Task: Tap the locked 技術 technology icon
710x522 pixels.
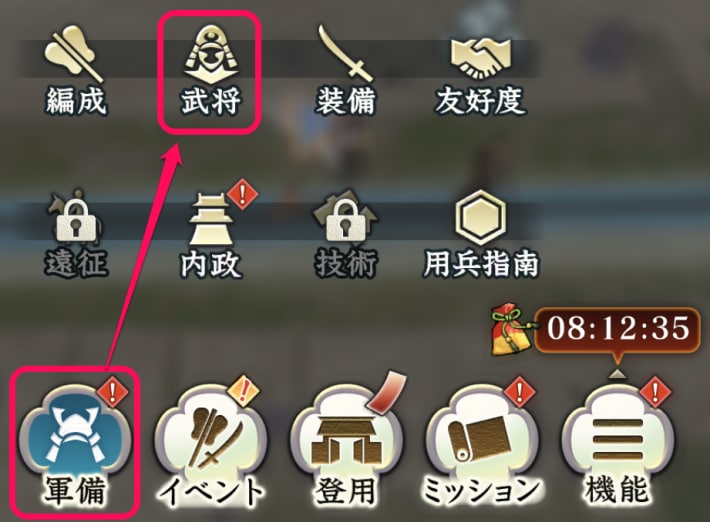Action: pos(345,233)
